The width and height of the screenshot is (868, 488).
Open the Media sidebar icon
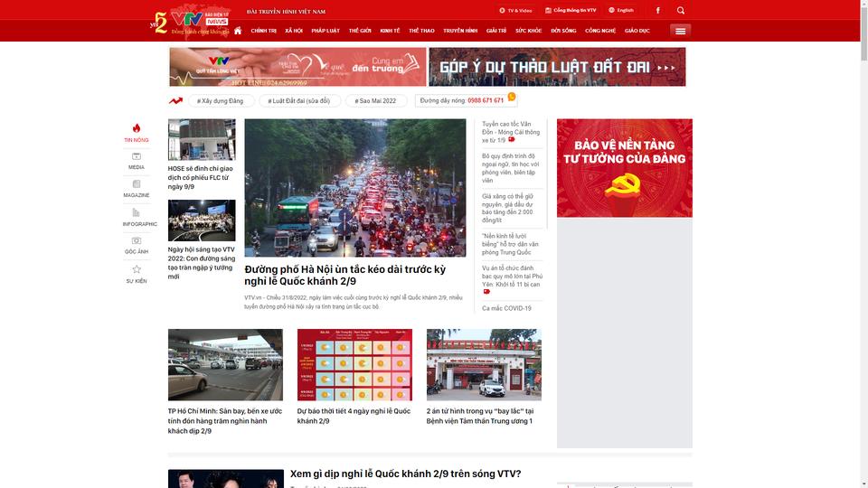click(x=137, y=156)
